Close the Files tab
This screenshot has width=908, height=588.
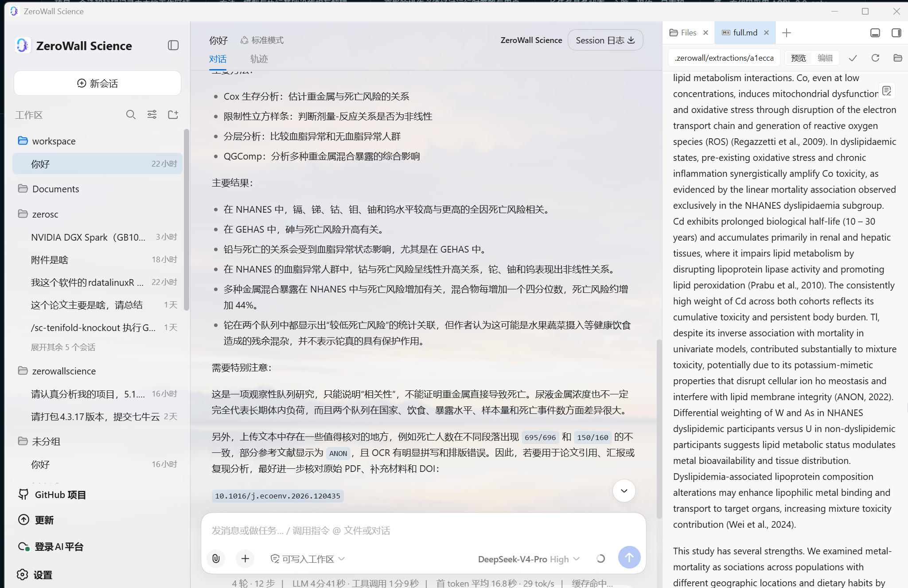tap(706, 33)
